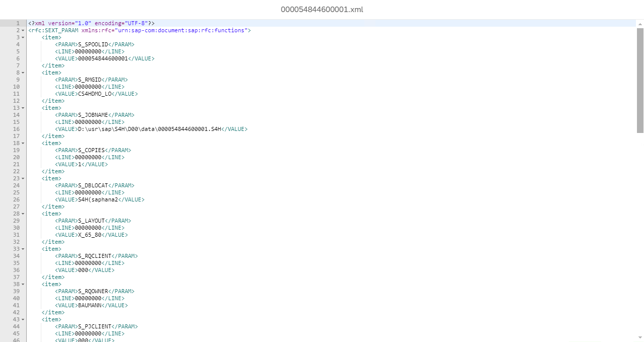Click the S_JOBNAME parameter name
This screenshot has height=342, width=644.
[x=93, y=115]
